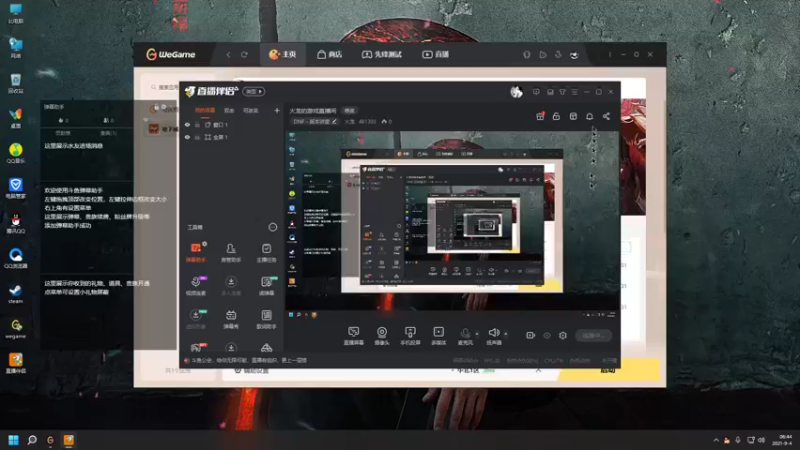Select the first orange scene tab
The width and height of the screenshot is (800, 450).
[x=205, y=110]
